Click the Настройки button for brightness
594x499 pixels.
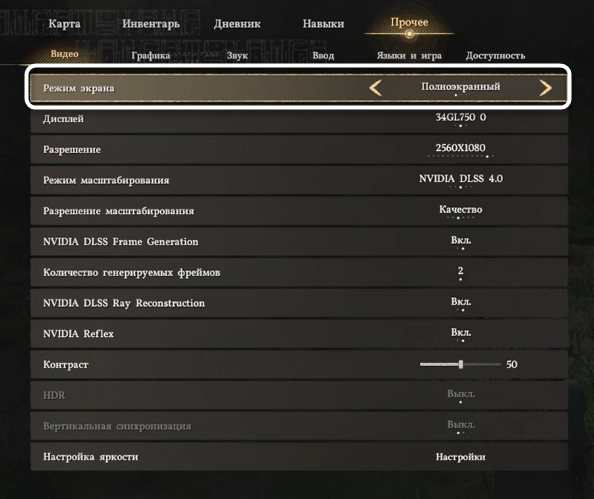click(461, 457)
